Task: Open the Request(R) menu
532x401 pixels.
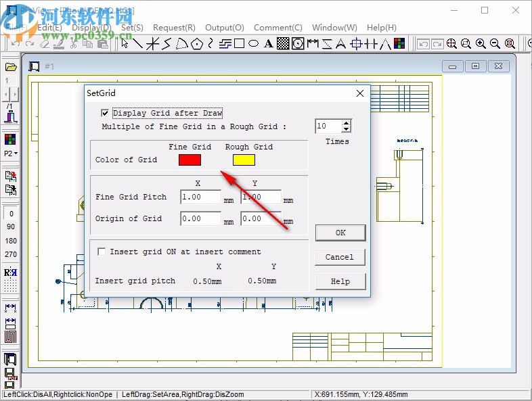Action: (174, 28)
